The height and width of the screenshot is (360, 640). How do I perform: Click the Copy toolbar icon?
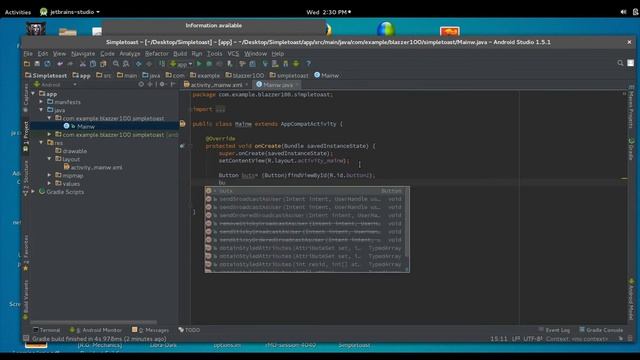(x=93, y=64)
